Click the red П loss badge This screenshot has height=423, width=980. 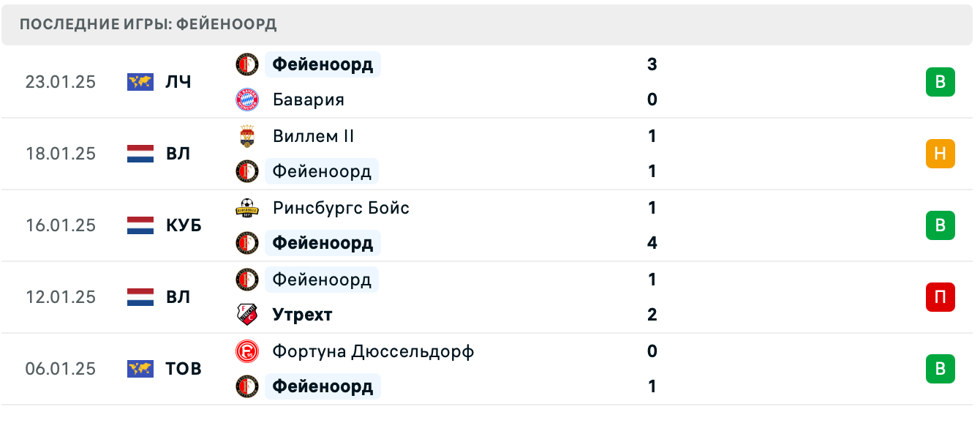point(941,297)
